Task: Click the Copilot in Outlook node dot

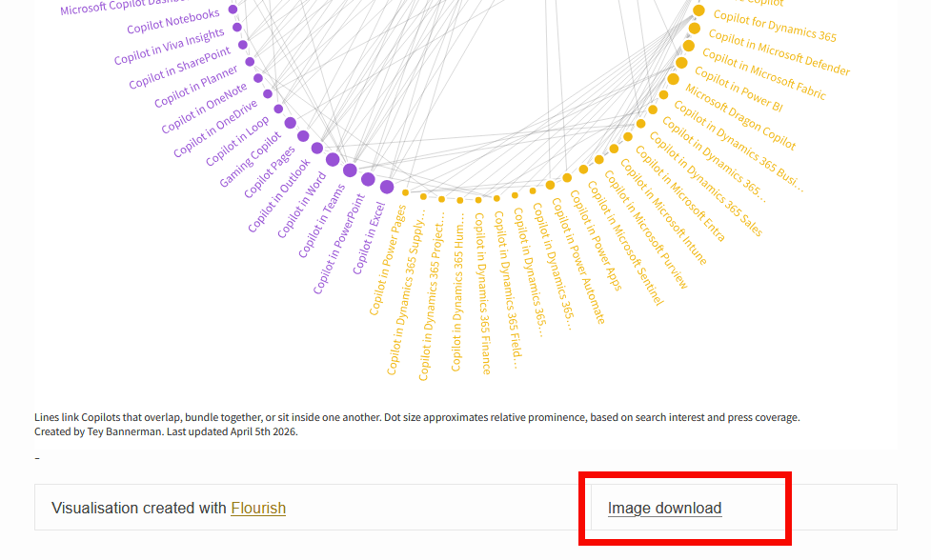Action: [x=317, y=148]
